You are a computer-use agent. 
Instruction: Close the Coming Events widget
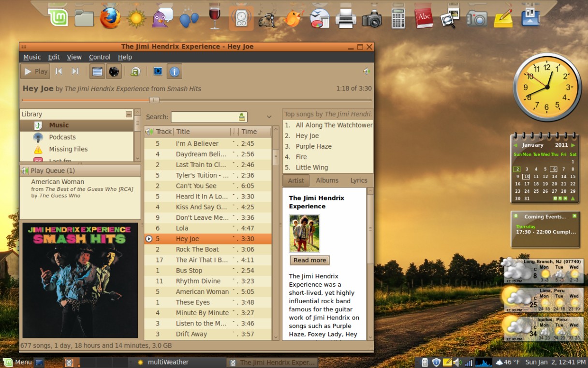(x=574, y=216)
